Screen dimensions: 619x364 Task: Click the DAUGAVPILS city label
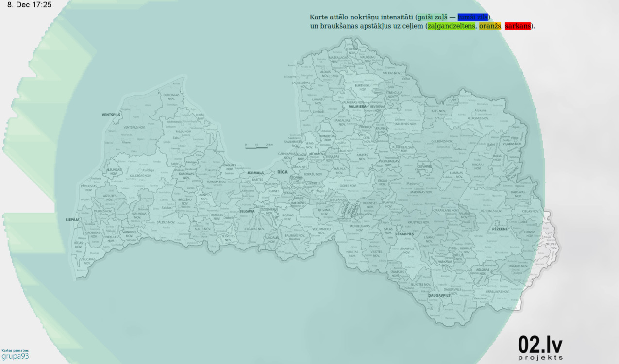440,295
